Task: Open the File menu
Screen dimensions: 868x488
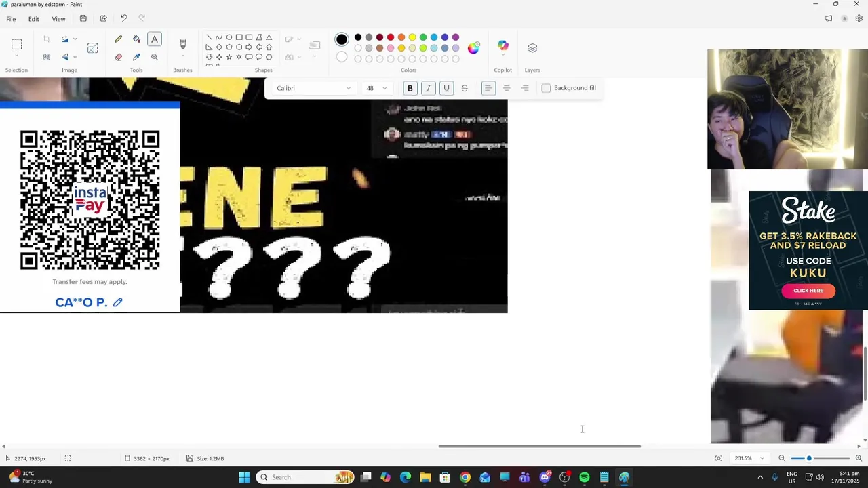Action: coord(11,19)
